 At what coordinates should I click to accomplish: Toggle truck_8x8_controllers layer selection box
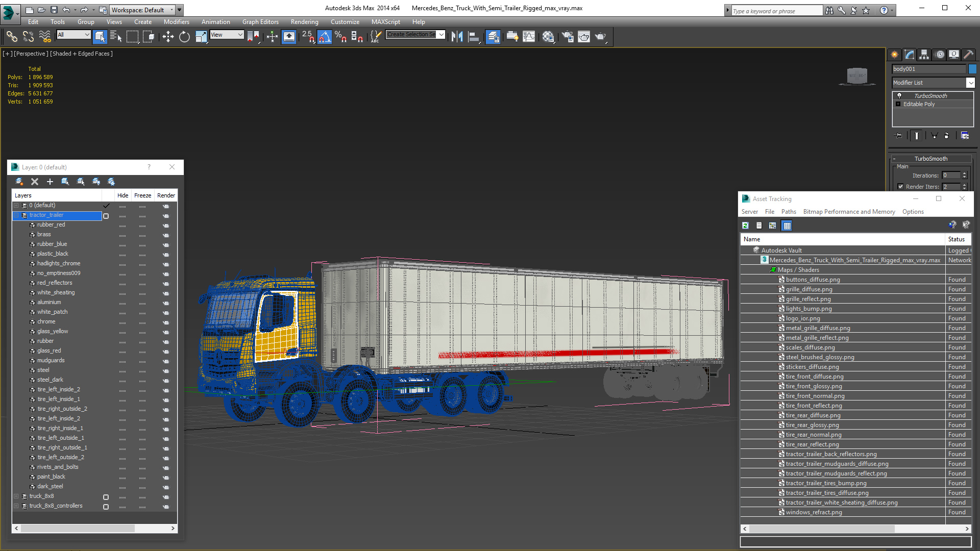(106, 507)
